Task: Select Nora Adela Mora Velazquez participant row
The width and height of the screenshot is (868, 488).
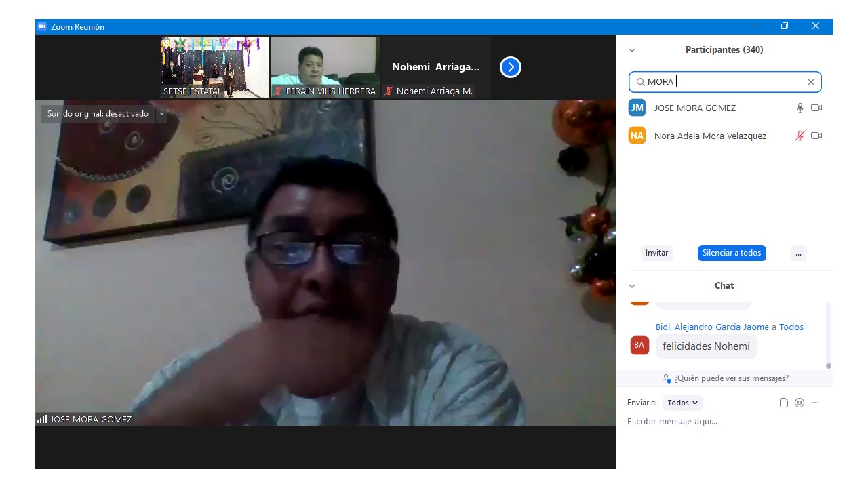Action: pyautogui.click(x=724, y=136)
